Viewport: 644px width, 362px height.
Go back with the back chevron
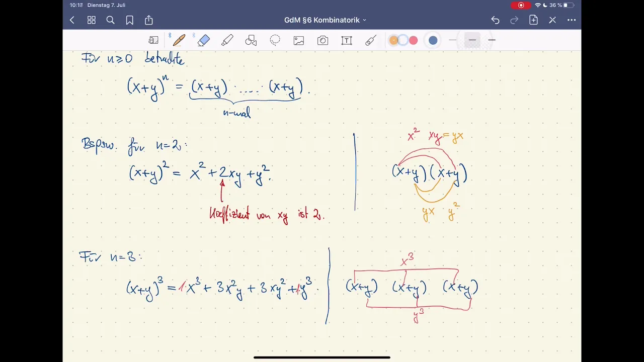point(72,20)
